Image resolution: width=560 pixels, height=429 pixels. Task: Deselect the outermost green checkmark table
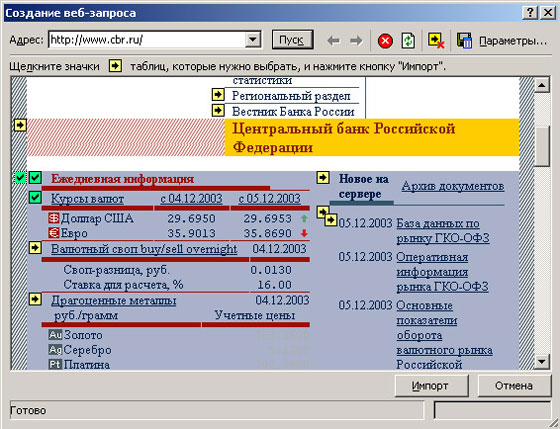pos(20,178)
